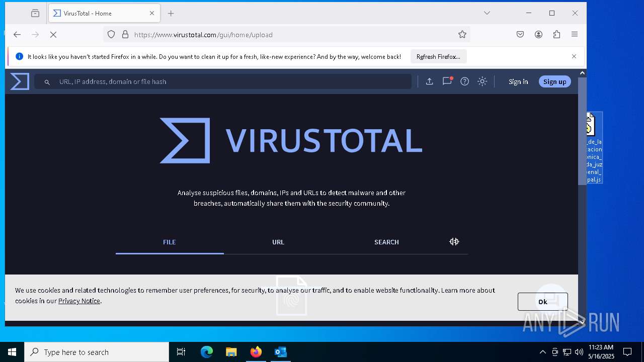
Task: Click the info icon in Firefox notification bar
Action: tap(19, 56)
